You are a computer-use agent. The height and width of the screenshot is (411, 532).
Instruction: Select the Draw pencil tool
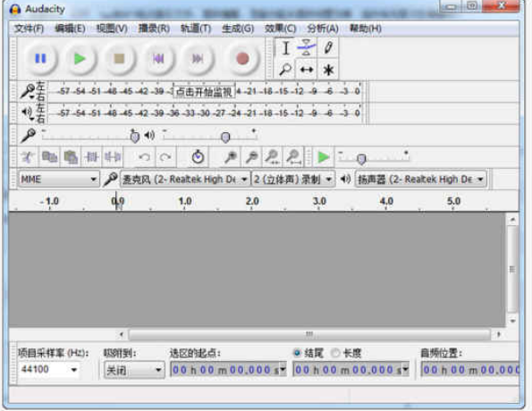pyautogui.click(x=327, y=48)
